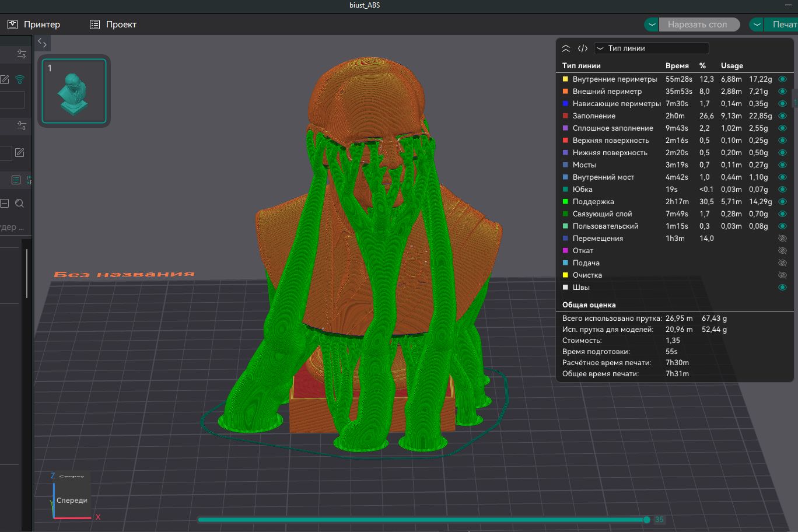Click the Usage column header
Image resolution: width=798 pixels, height=532 pixels.
(x=732, y=65)
